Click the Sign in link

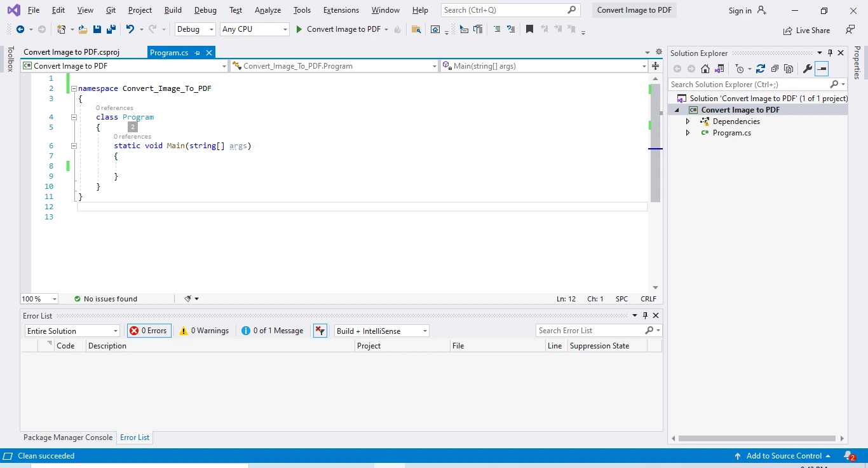click(740, 10)
